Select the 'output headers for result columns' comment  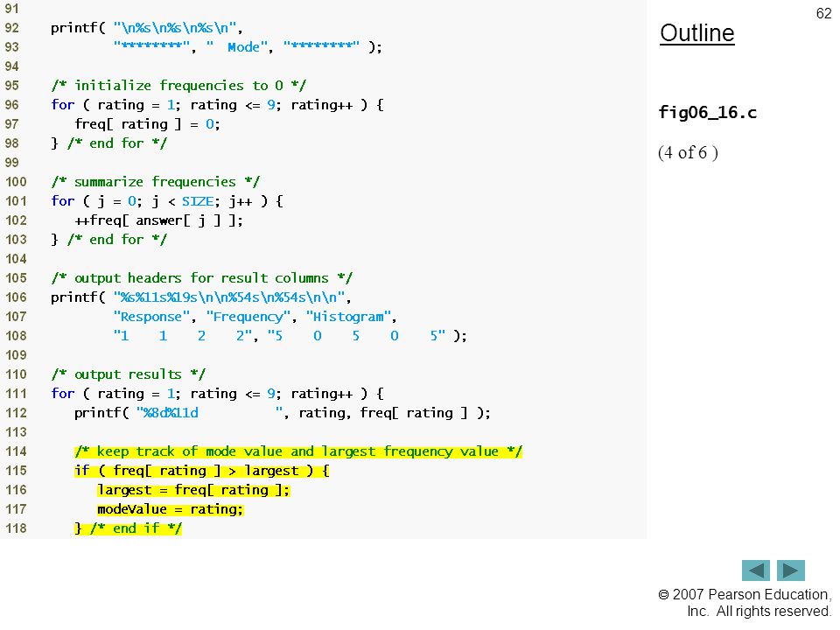(x=202, y=278)
